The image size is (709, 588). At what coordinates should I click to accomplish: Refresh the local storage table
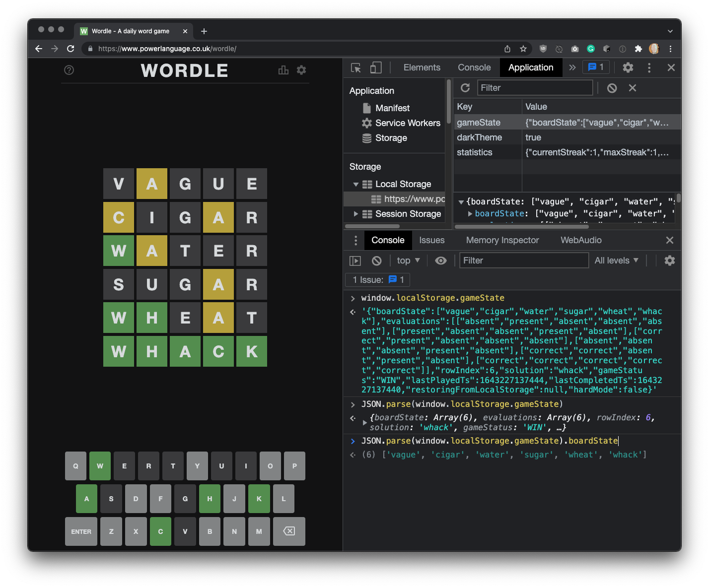tap(465, 88)
